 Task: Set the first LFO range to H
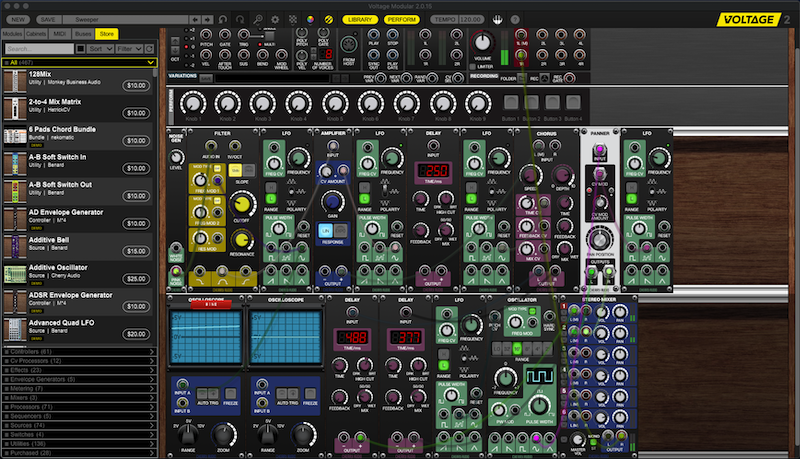(270, 188)
